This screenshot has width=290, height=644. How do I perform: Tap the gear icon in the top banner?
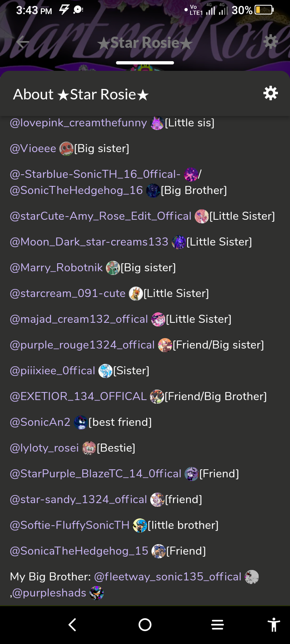coord(270,41)
